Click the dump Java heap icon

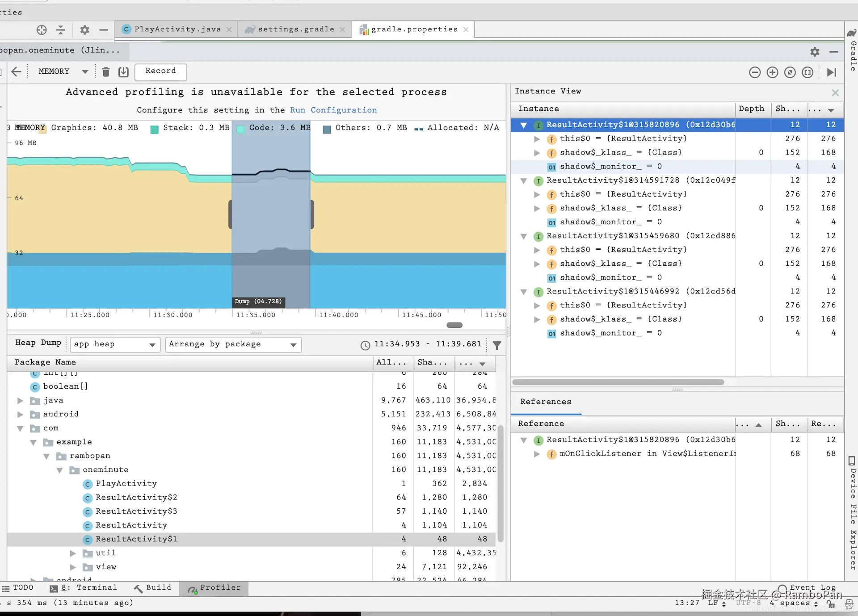(123, 72)
